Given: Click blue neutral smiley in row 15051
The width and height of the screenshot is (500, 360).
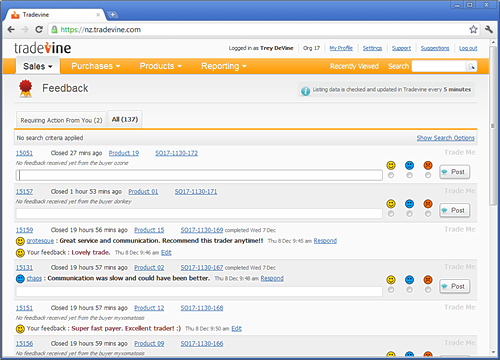Looking at the screenshot, I should point(409,165).
